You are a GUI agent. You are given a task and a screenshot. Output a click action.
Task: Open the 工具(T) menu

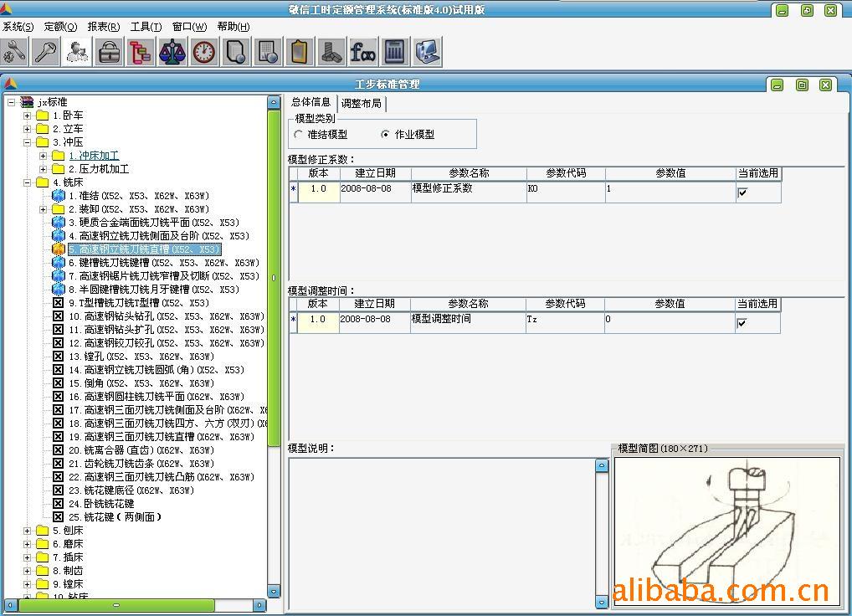click(x=146, y=27)
